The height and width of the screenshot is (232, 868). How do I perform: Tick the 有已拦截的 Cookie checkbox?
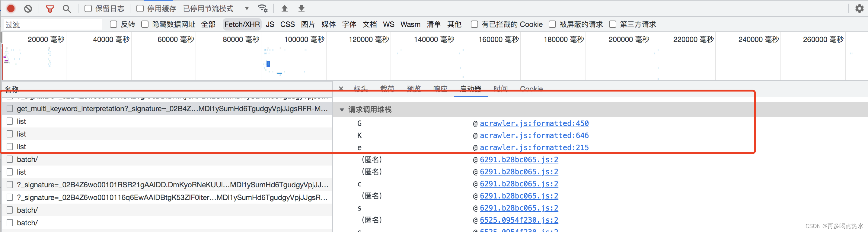coord(474,24)
